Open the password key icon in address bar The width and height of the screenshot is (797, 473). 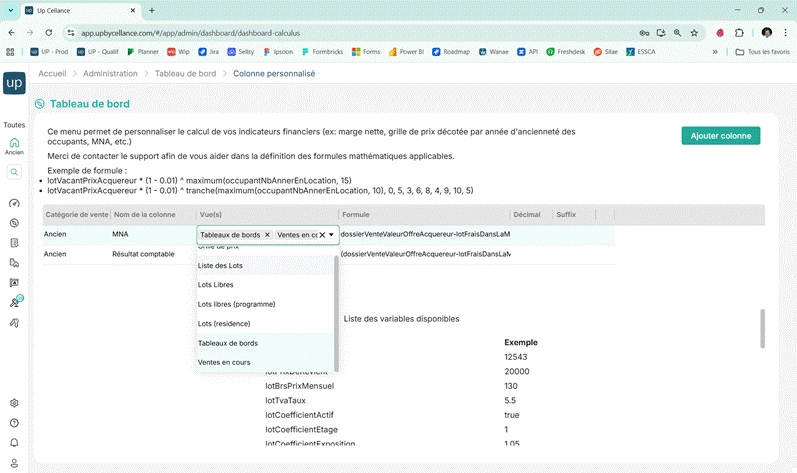click(645, 33)
